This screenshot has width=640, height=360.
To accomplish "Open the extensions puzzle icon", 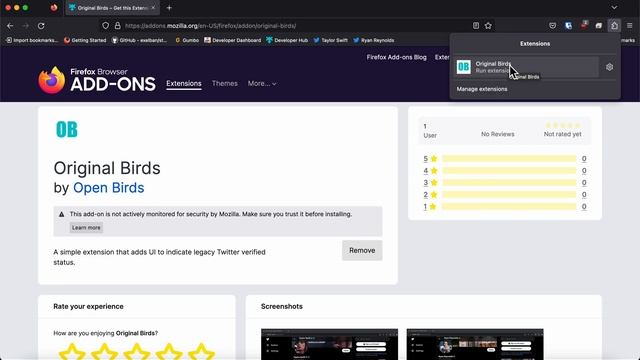I will click(x=614, y=26).
